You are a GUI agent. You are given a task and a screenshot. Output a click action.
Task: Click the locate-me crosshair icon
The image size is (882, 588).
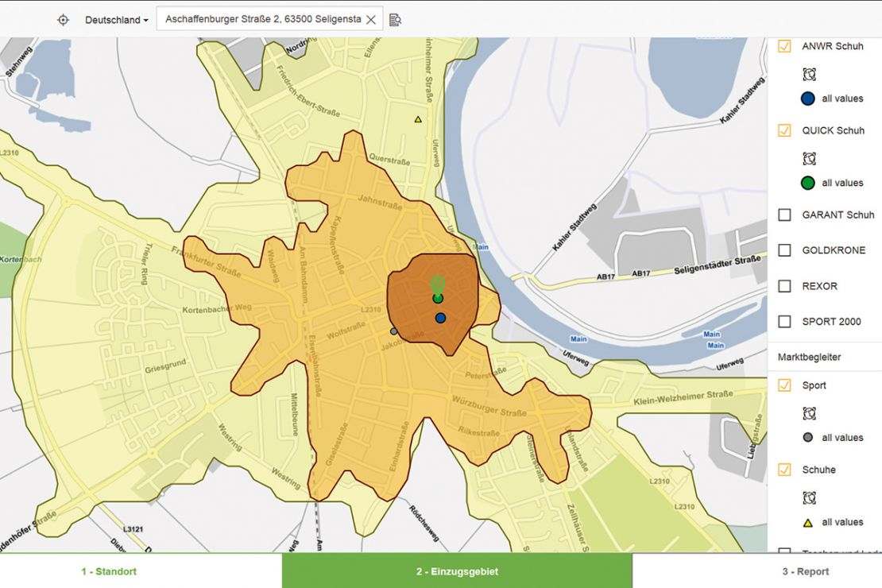[63, 20]
